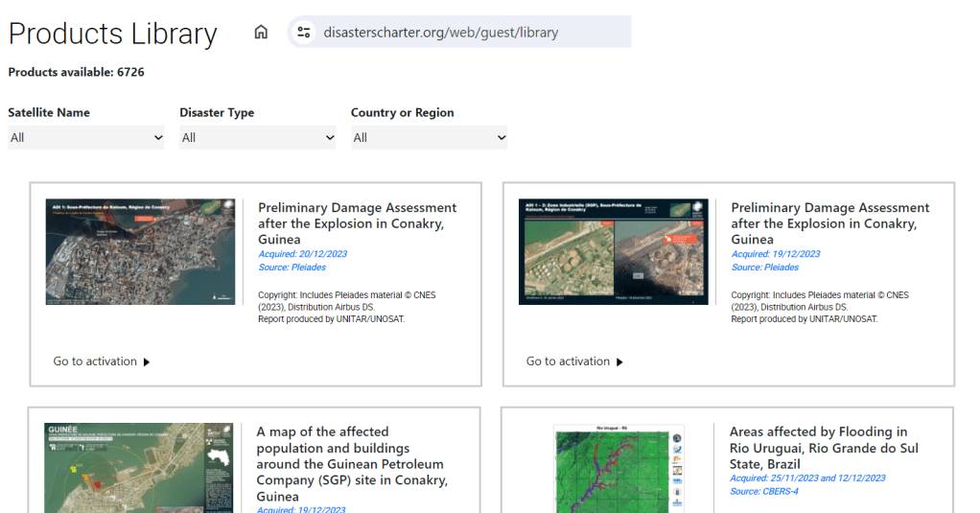
Task: Open second Conakry industrial zone thumbnail
Action: coord(613,252)
